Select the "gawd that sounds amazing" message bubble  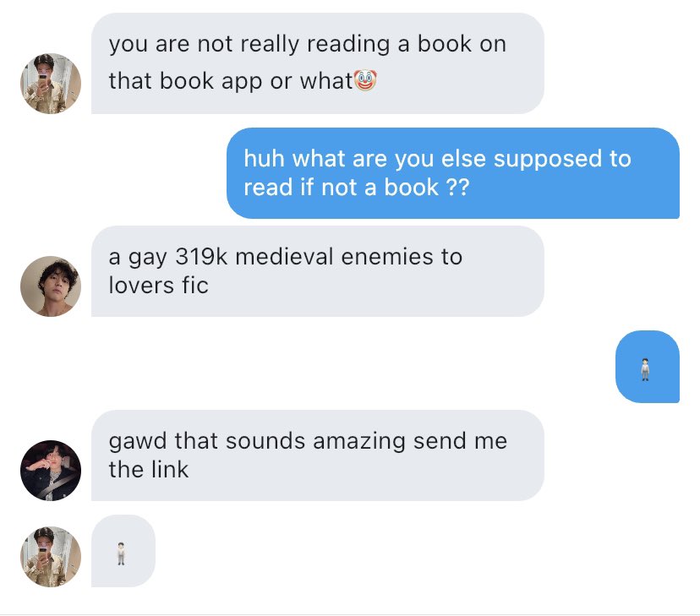[x=318, y=455]
